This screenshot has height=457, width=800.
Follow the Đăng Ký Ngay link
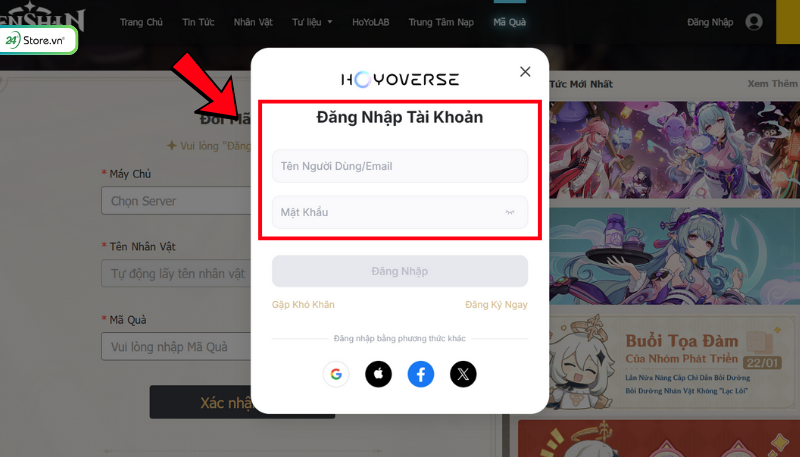(496, 304)
